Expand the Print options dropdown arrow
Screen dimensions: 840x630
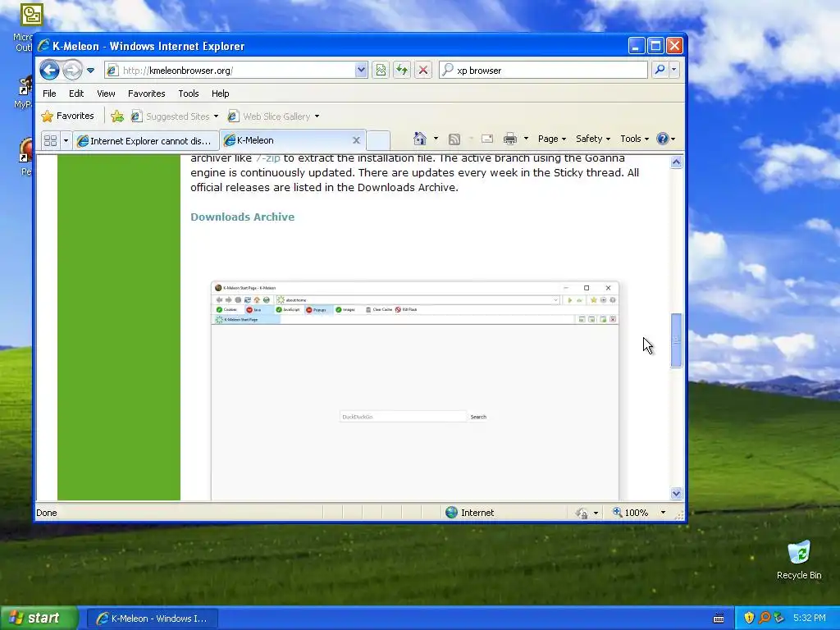click(526, 139)
